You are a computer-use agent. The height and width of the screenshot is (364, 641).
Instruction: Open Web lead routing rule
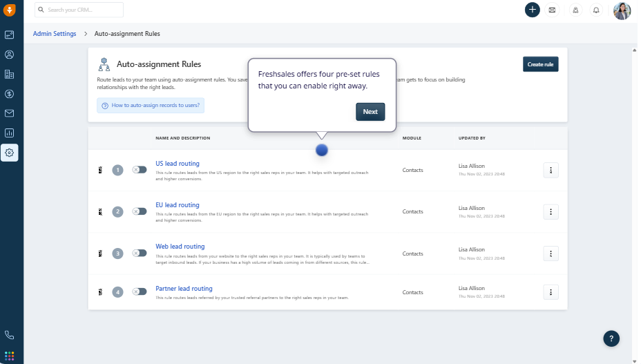[180, 246]
